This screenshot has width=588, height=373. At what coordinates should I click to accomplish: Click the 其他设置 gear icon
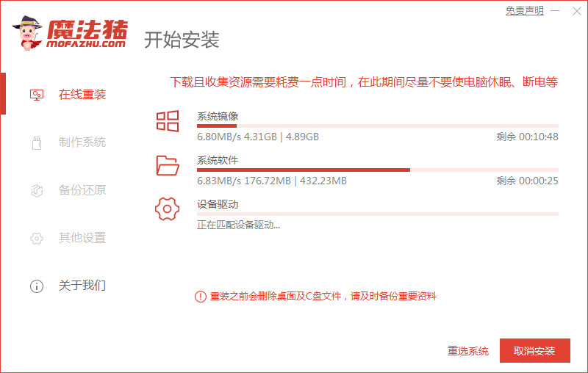point(37,238)
